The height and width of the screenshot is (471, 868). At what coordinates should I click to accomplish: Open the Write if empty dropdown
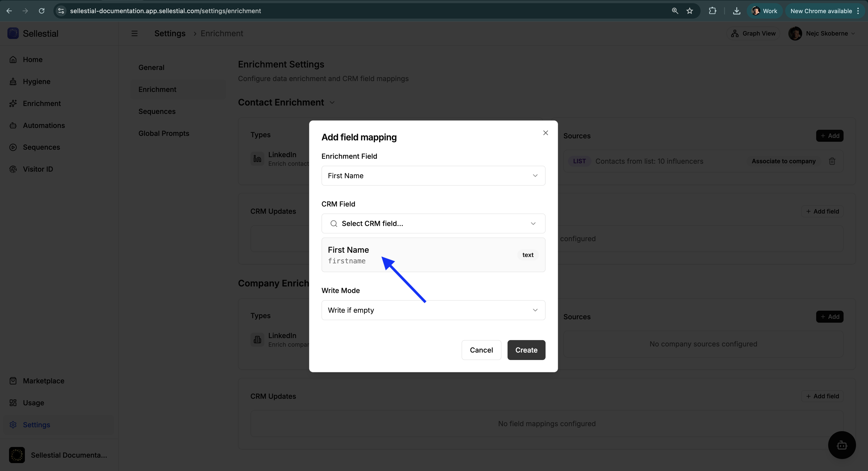pyautogui.click(x=433, y=310)
